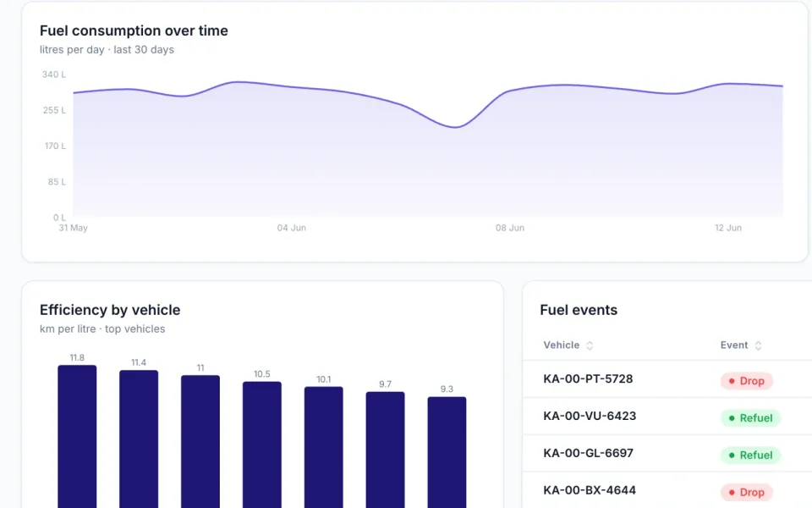Click the 170 L axis label
This screenshot has width=812, height=508.
55,146
